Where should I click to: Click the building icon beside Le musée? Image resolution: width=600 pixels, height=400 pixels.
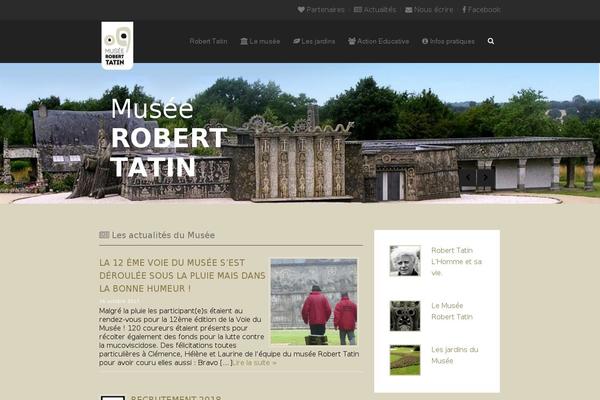pos(244,41)
